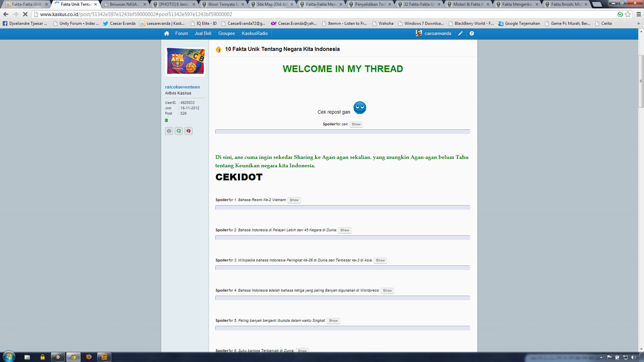Open Cerita bookmark

pos(603,23)
